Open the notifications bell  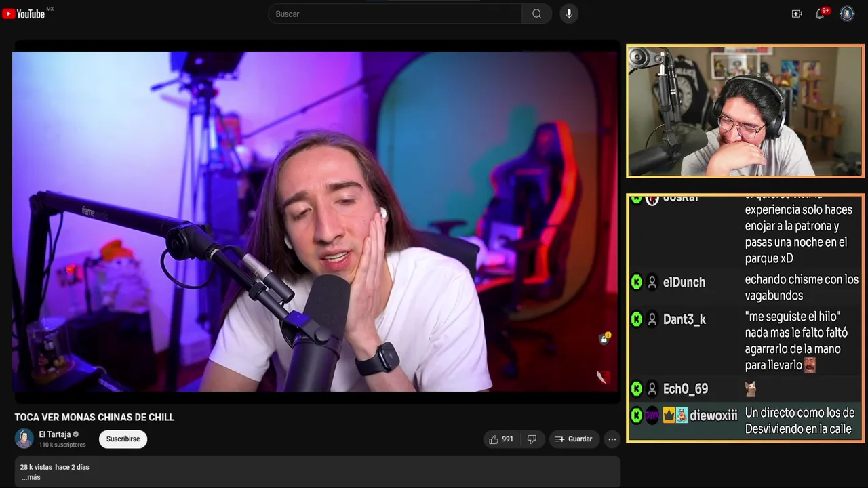pos(820,14)
